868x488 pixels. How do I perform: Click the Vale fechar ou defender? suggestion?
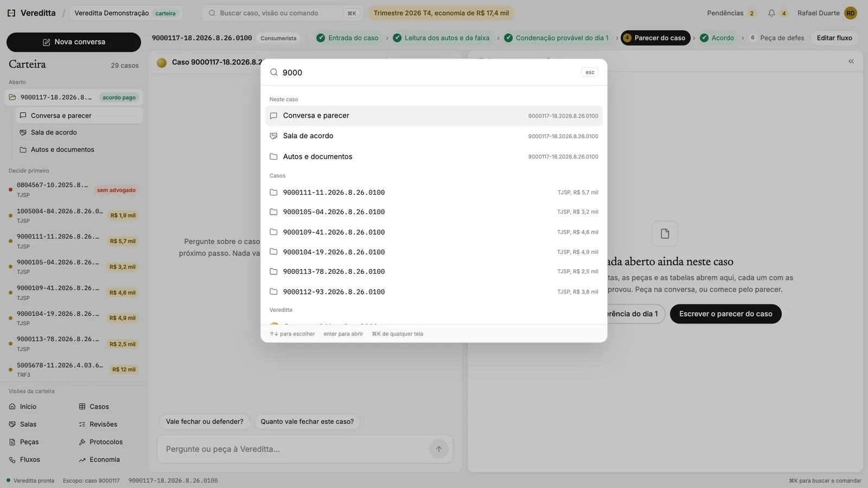click(205, 422)
